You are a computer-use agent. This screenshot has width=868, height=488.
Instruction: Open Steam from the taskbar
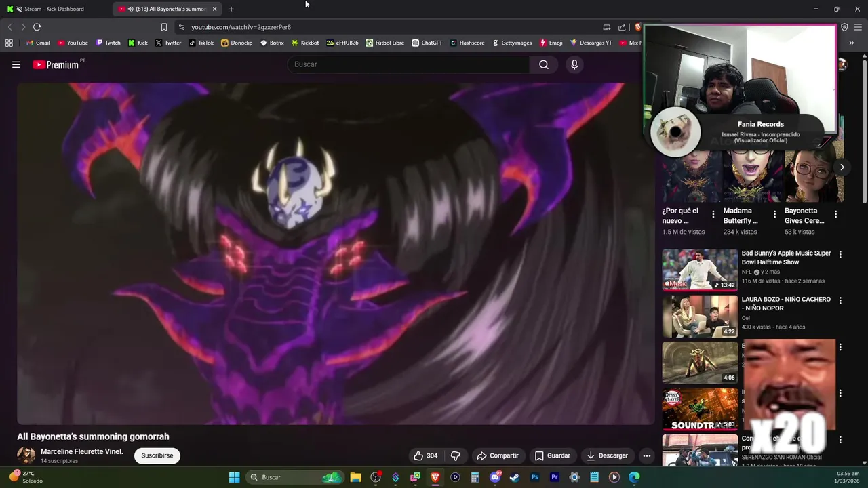pyautogui.click(x=515, y=477)
